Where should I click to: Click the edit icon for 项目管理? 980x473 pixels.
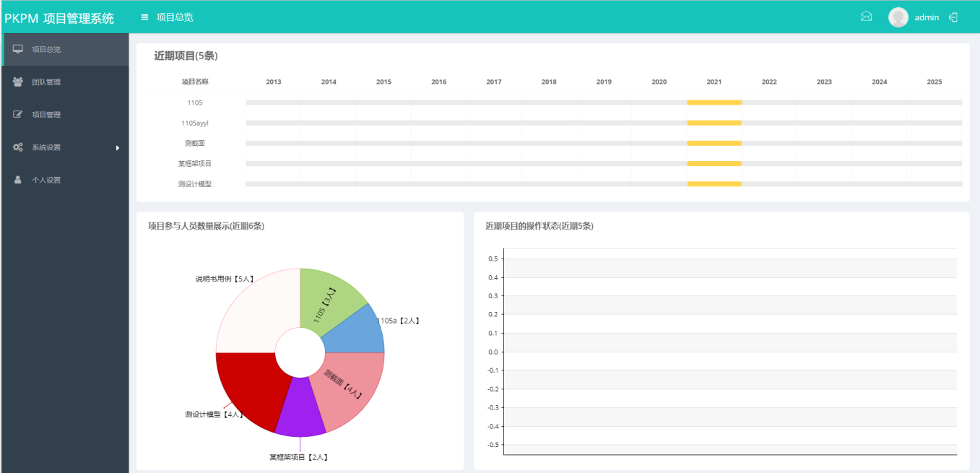point(18,114)
